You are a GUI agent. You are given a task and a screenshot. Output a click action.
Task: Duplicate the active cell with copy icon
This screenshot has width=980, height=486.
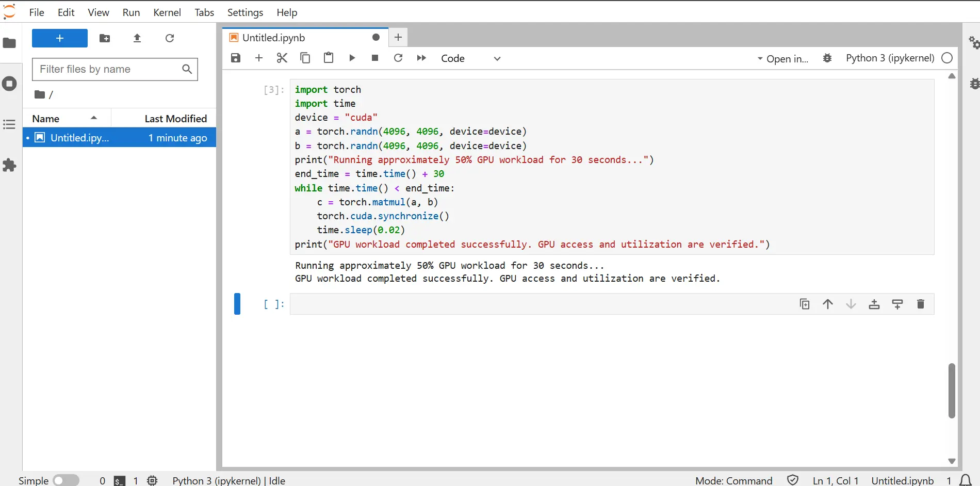tap(805, 304)
